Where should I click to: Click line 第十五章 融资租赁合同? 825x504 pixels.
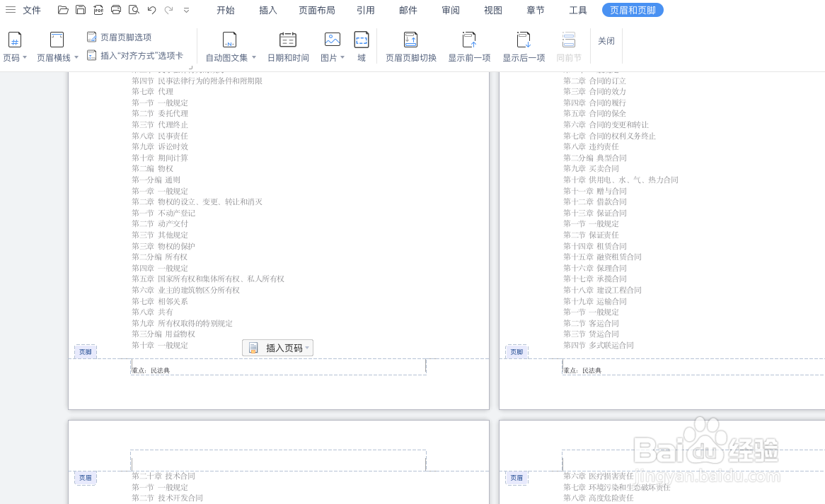point(602,257)
